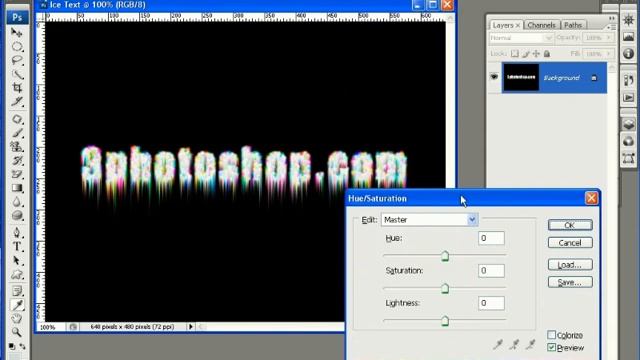
Task: Select the Slice tool
Action: (17, 102)
